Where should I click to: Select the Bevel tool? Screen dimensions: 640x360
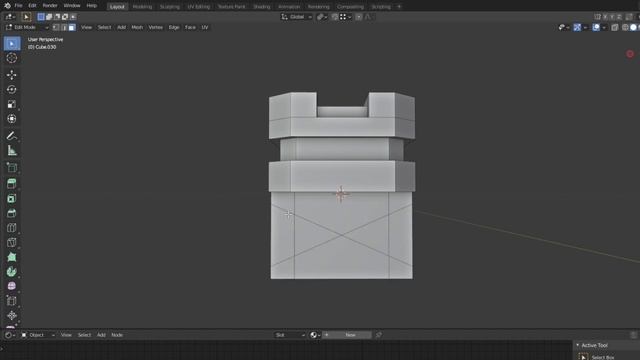click(12, 213)
